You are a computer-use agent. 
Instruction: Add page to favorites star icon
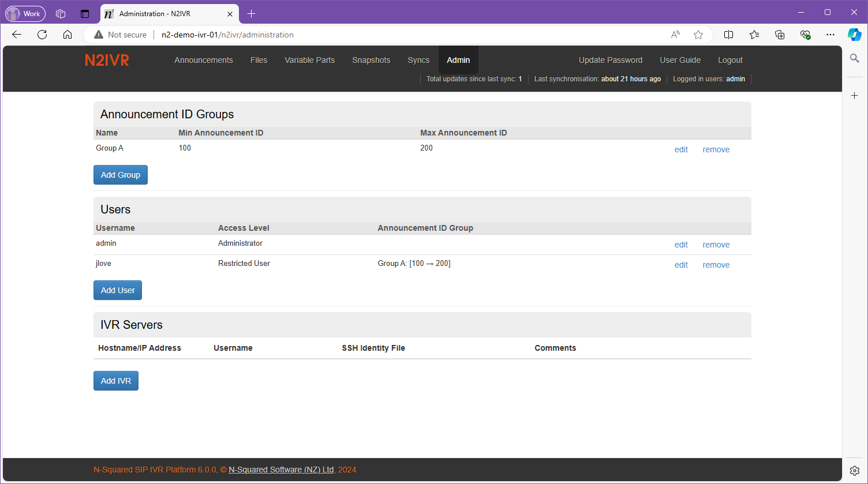click(x=698, y=35)
